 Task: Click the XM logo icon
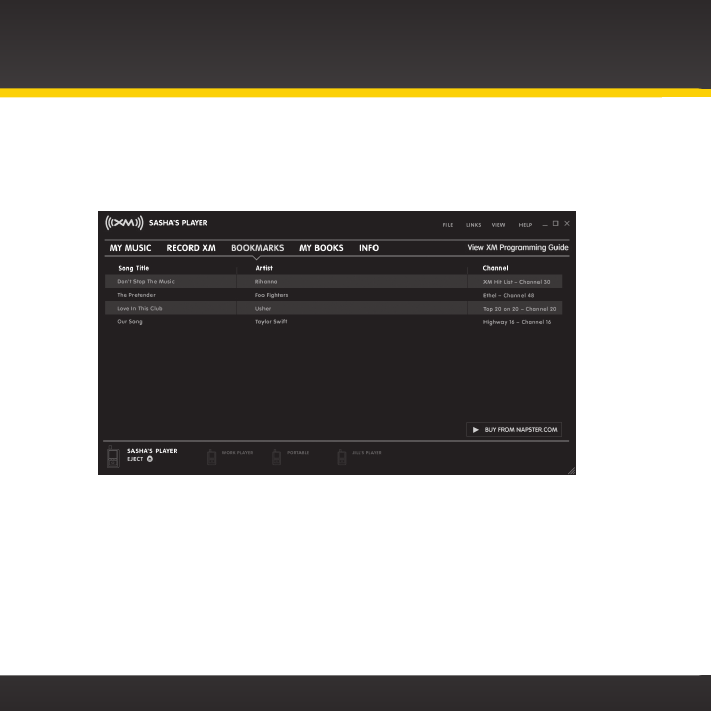coord(124,223)
